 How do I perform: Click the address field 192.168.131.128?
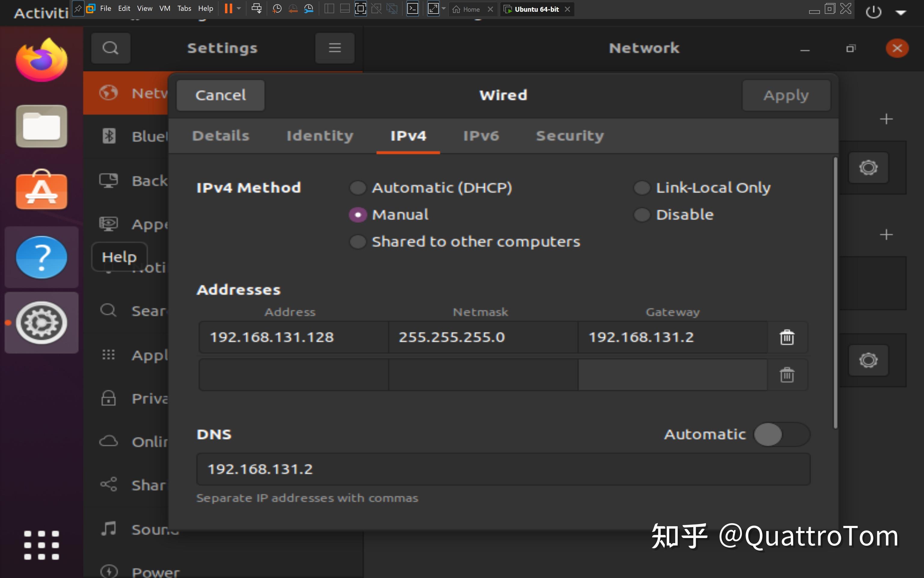(294, 337)
